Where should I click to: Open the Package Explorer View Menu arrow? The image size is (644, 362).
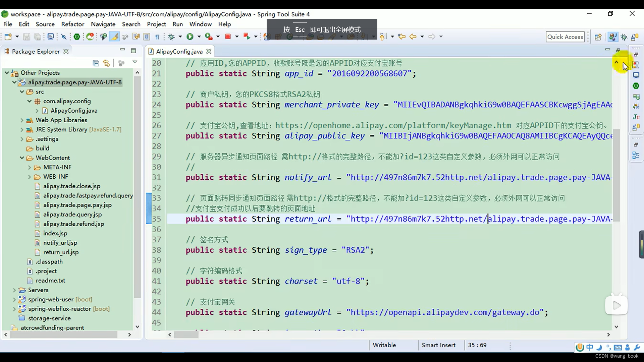[135, 62]
